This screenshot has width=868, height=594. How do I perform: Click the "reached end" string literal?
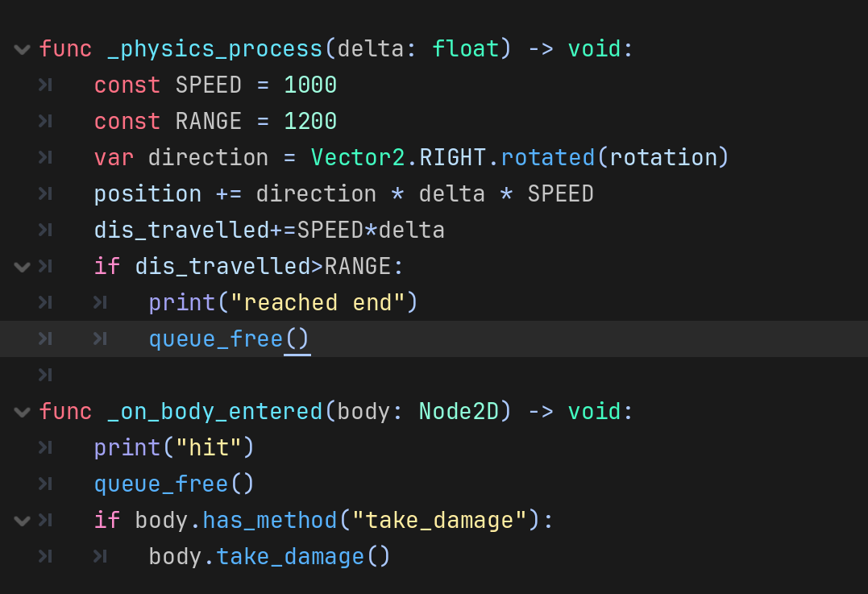317,303
